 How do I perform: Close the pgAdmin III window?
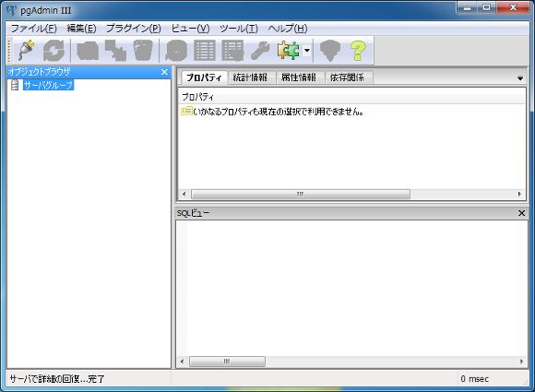pos(513,7)
